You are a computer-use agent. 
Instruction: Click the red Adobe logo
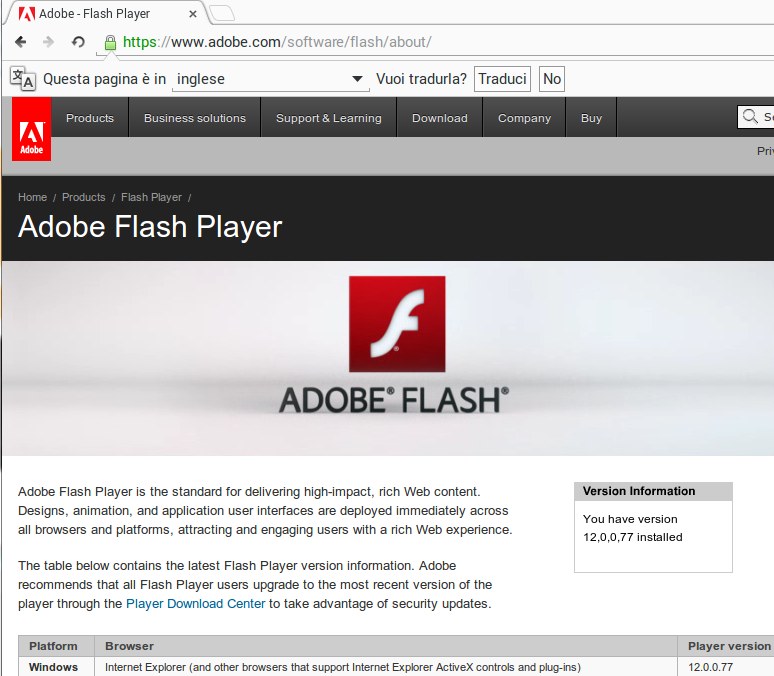click(32, 129)
